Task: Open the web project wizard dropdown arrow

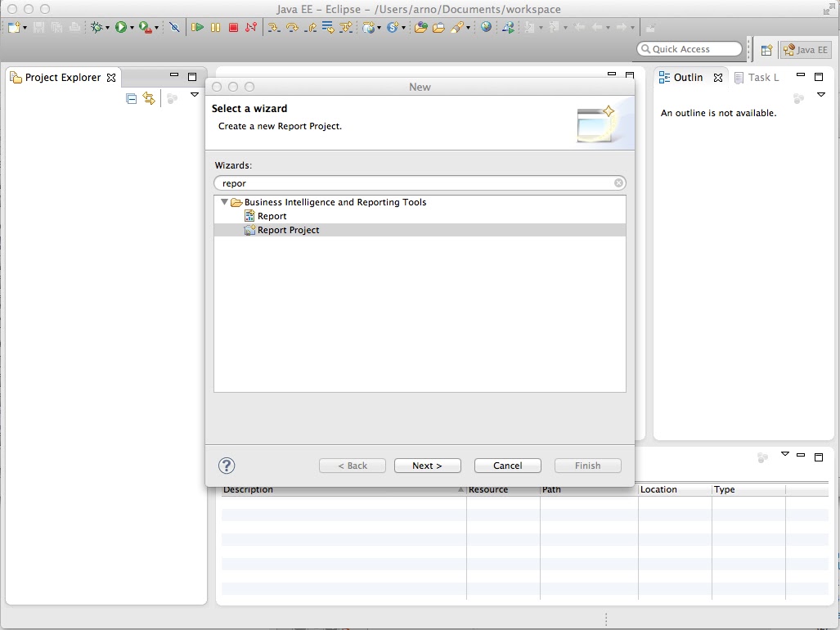Action: (379, 28)
